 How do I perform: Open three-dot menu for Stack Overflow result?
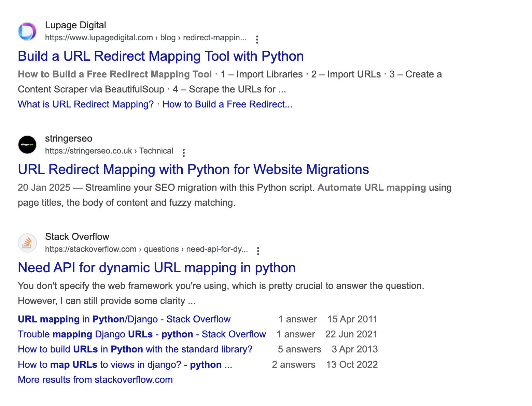258,251
